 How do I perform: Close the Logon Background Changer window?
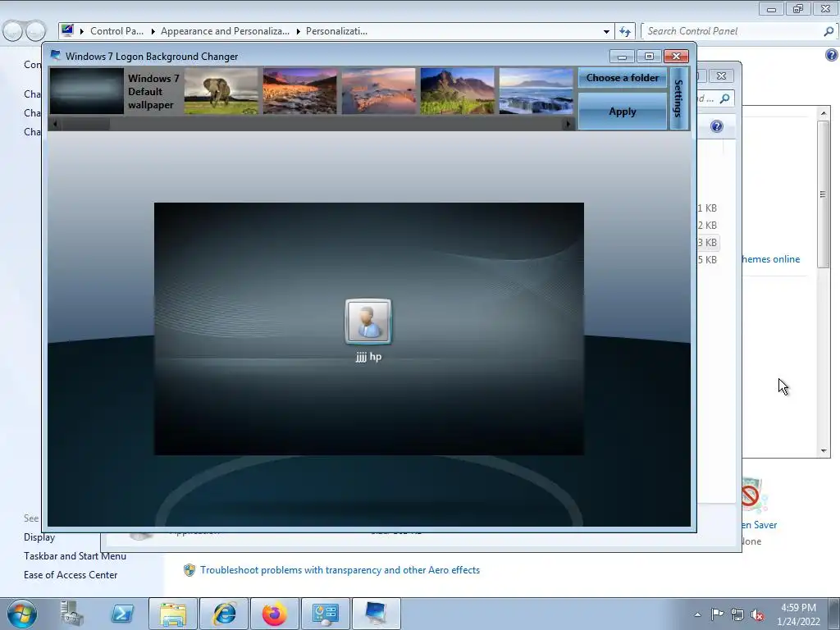[676, 57]
